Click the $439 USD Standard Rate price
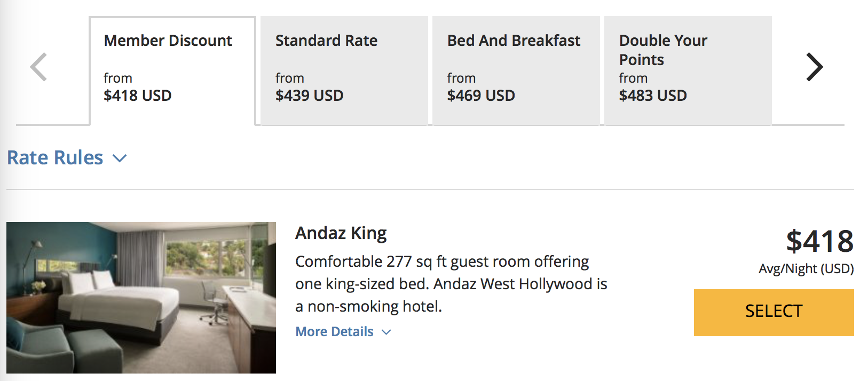This screenshot has width=868, height=381. (x=310, y=96)
